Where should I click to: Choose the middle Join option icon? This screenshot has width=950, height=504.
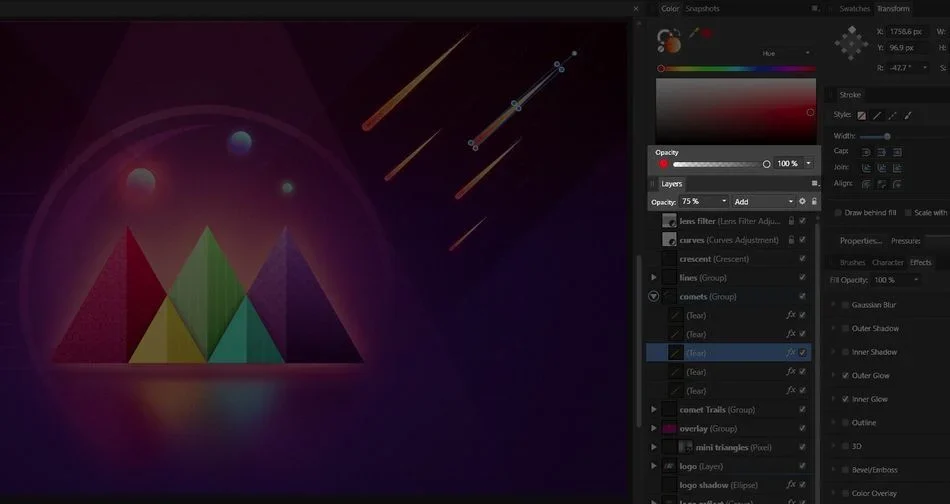pos(882,168)
